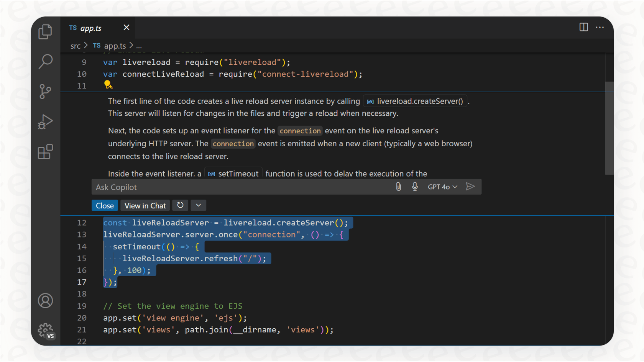644x362 pixels.
Task: Click the lightbulb code action icon
Action: [x=108, y=85]
